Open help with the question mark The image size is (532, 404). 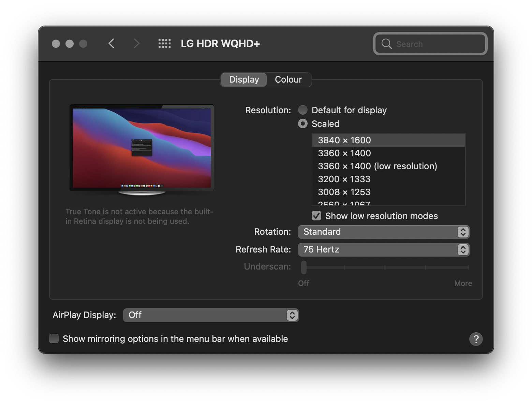pyautogui.click(x=476, y=339)
